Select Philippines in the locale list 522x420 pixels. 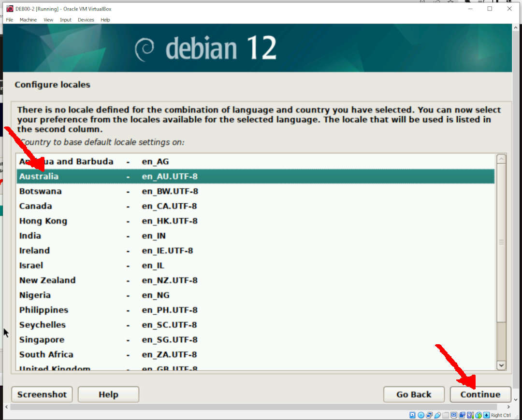[x=255, y=310]
